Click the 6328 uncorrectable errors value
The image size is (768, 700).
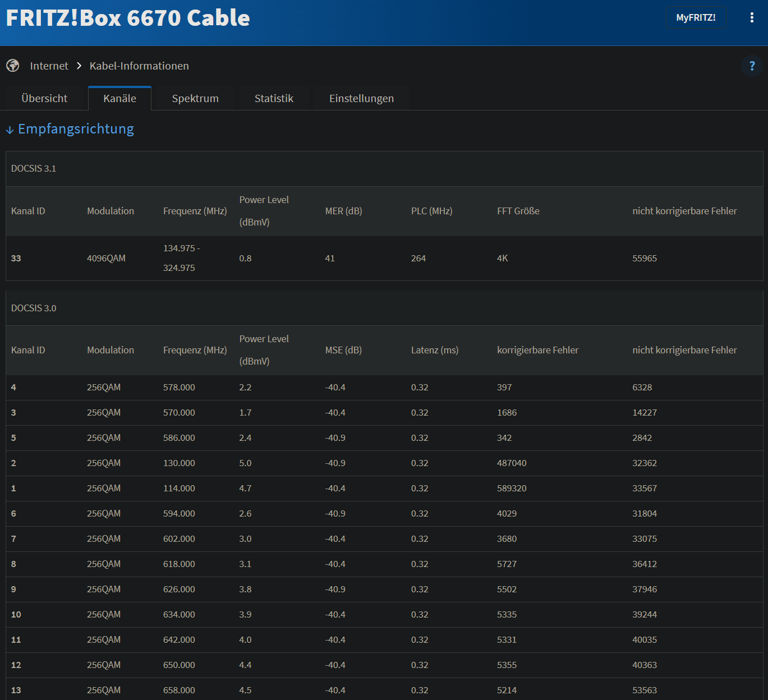pyautogui.click(x=642, y=387)
